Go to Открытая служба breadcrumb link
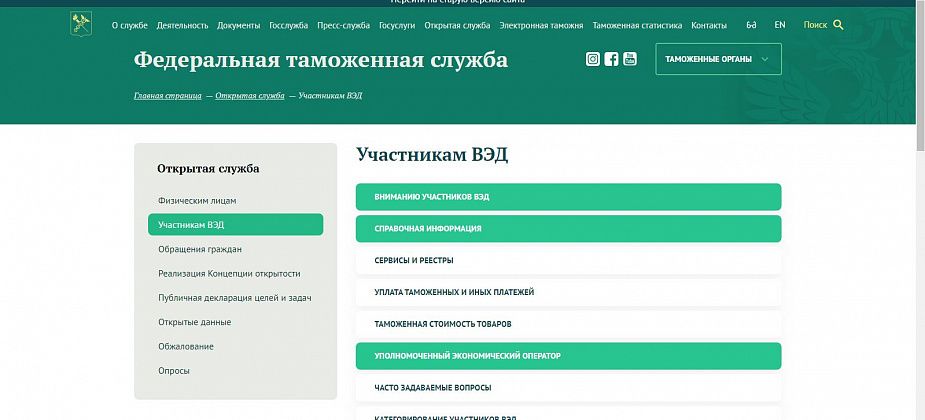The image size is (925, 420). point(250,96)
